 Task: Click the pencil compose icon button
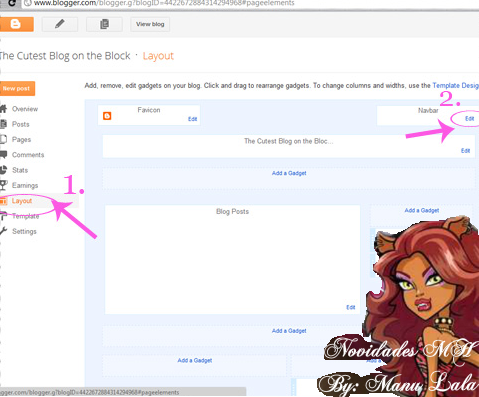[60, 24]
